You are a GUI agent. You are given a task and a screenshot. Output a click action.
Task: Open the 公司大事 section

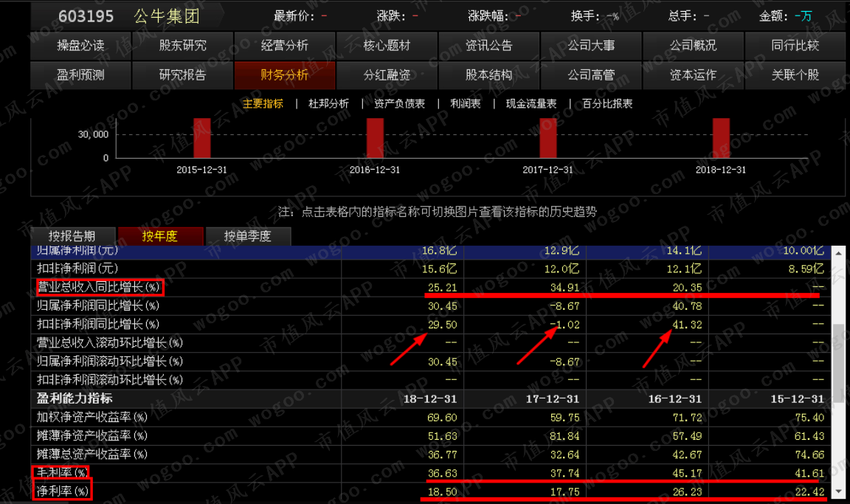tap(591, 46)
